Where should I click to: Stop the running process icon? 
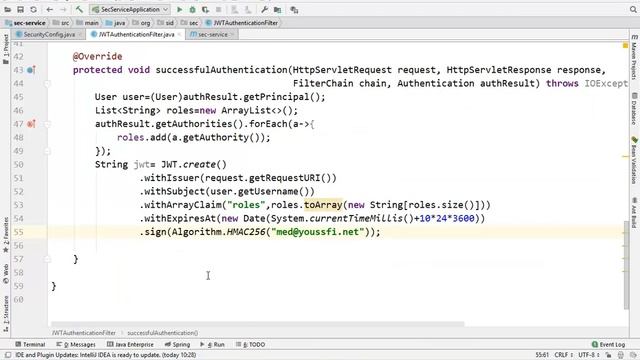point(218,9)
